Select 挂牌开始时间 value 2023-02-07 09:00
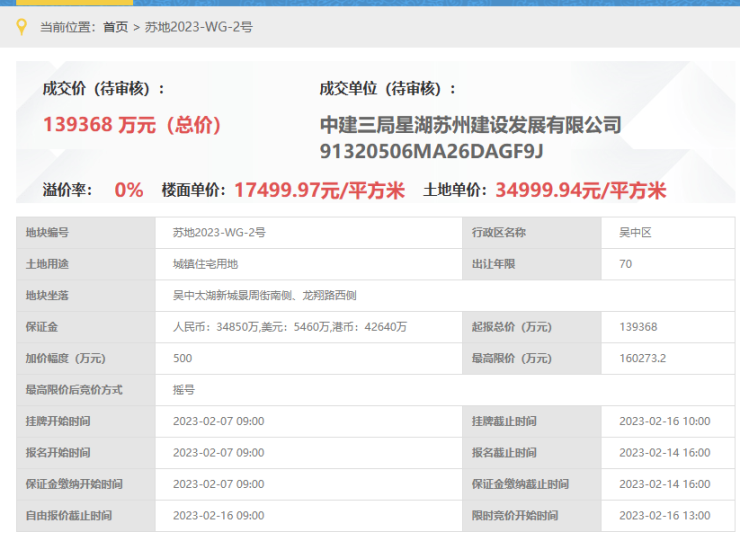 (219, 421)
